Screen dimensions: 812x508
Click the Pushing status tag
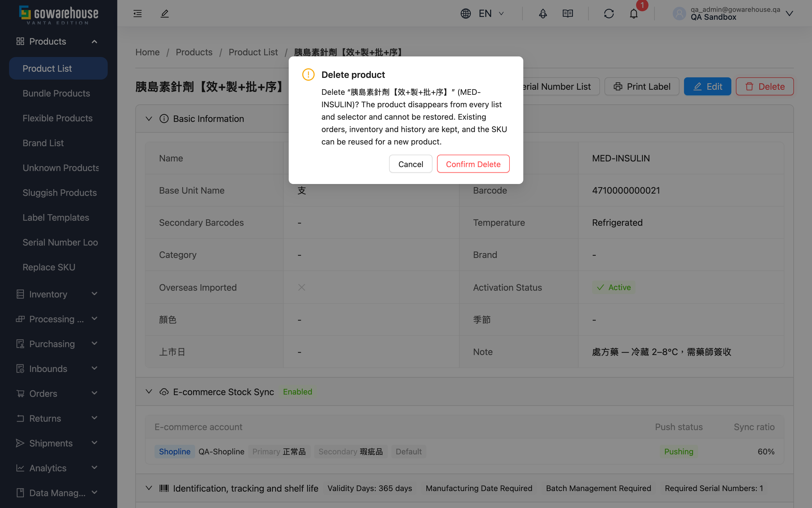pyautogui.click(x=678, y=452)
